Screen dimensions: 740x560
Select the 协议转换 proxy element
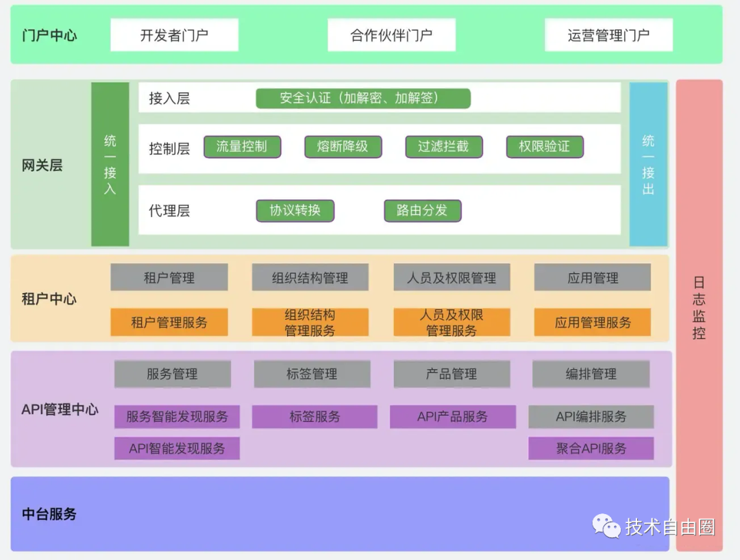(x=295, y=211)
